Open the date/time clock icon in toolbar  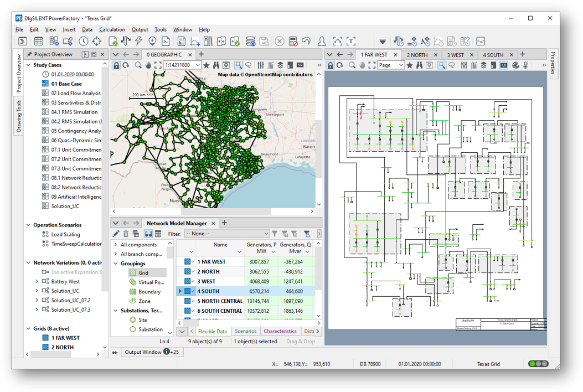pos(83,42)
